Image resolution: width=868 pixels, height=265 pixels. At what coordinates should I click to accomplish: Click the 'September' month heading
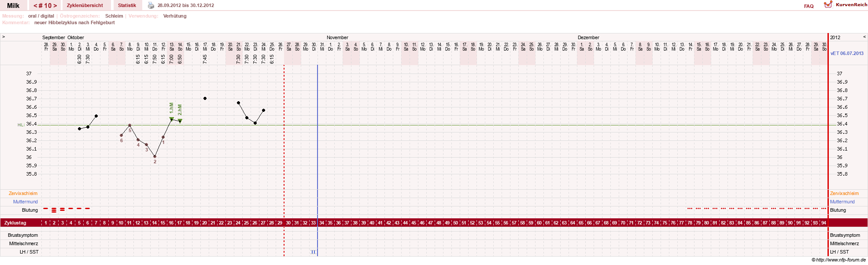(54, 37)
